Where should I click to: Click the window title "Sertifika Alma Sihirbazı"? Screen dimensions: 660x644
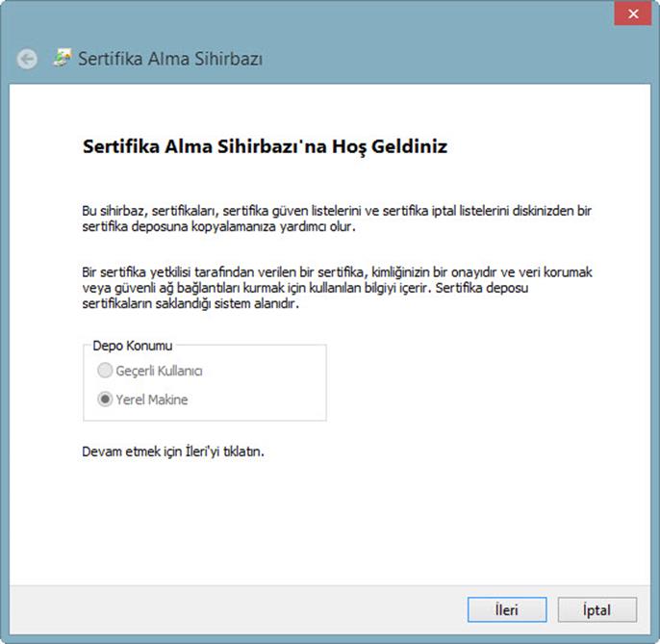[x=170, y=59]
